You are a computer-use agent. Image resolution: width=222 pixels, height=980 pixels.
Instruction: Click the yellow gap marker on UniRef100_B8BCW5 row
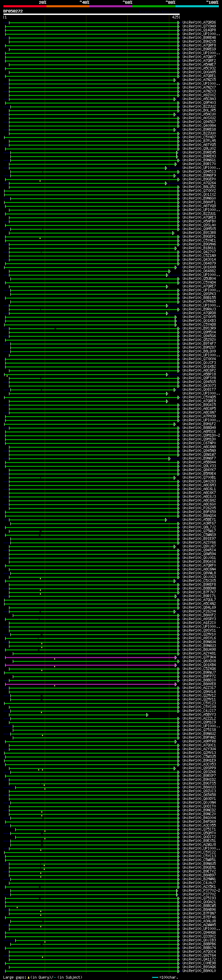pyautogui.click(x=17, y=907)
